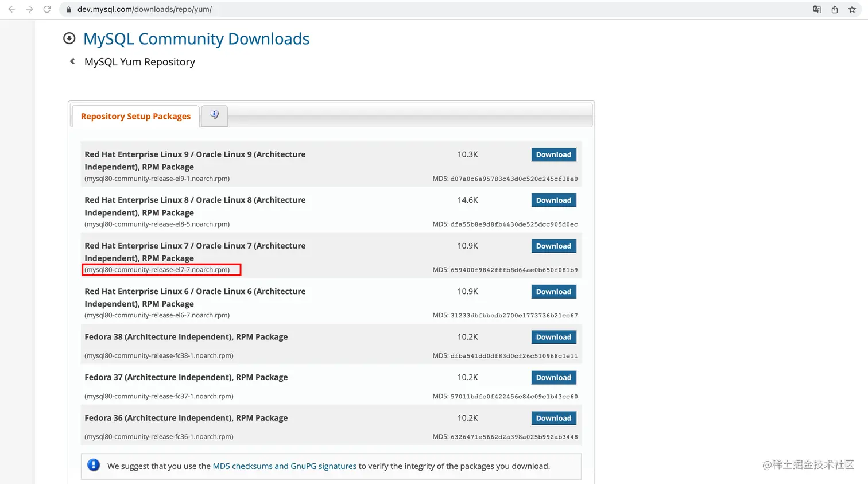The height and width of the screenshot is (484, 868).
Task: Switch to the info tab next to Repository Setup Packages
Action: tap(214, 115)
